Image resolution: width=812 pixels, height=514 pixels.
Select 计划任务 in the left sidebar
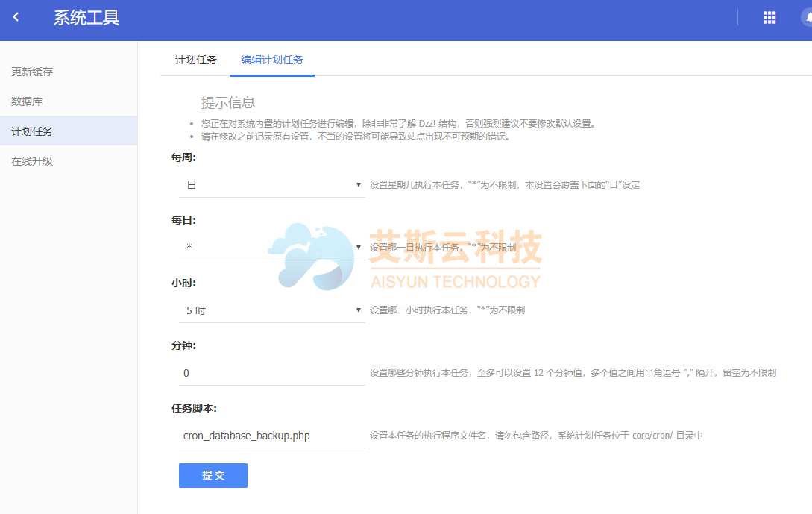click(32, 131)
